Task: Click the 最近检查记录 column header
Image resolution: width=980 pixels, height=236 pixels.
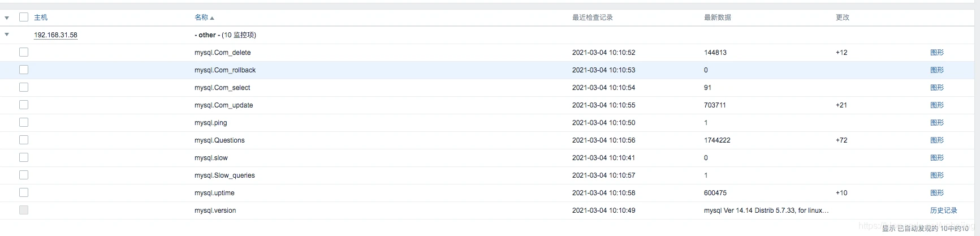Action: [x=593, y=18]
